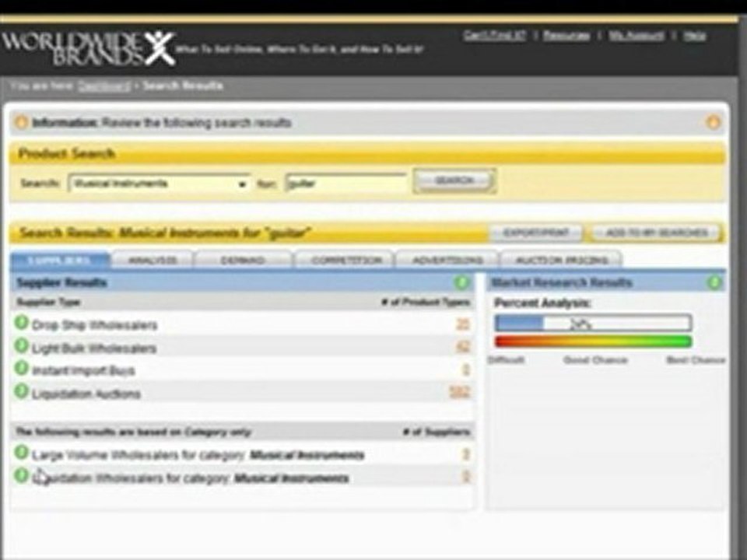Click the Worldwide Brands logo
The height and width of the screenshot is (560, 747).
pos(89,48)
